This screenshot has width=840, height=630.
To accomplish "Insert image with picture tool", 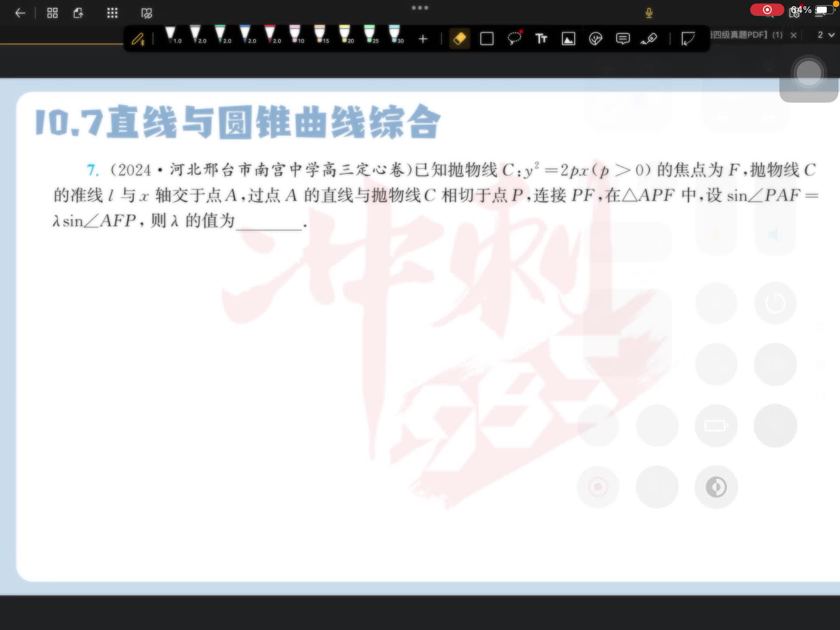I will (x=568, y=39).
